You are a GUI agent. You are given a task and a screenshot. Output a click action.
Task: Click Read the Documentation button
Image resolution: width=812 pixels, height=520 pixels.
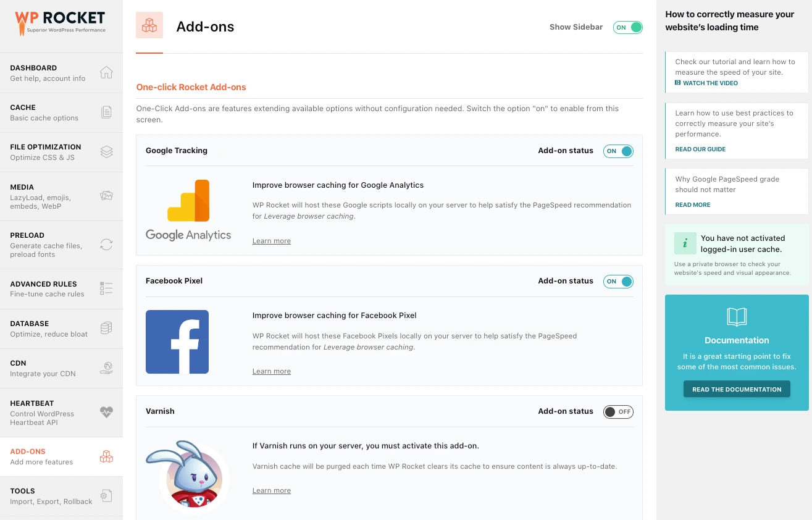[x=737, y=389]
